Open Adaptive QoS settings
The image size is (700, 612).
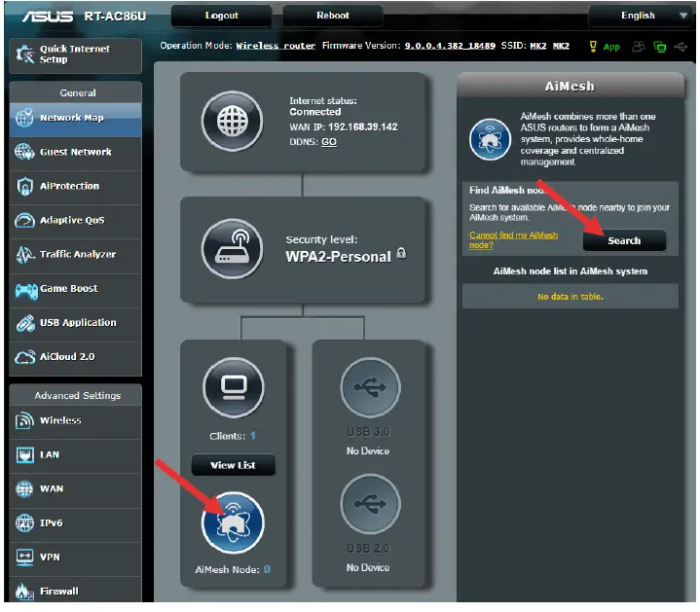point(75,220)
